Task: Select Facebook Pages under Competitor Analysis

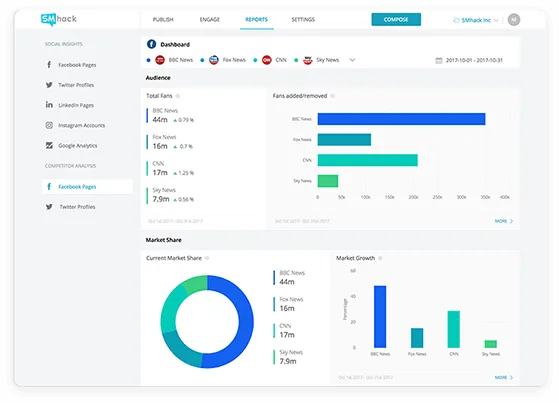Action: pos(87,187)
